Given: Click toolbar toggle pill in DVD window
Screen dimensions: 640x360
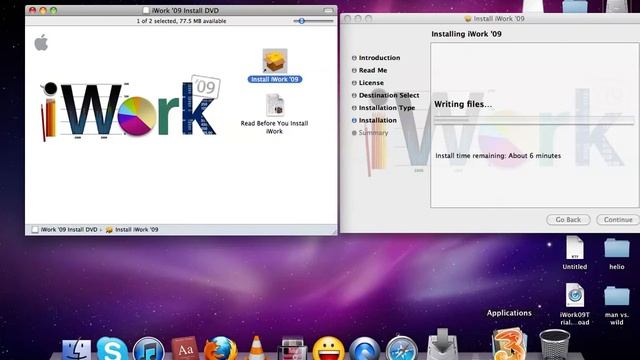Looking at the screenshot, I should pos(329,10).
